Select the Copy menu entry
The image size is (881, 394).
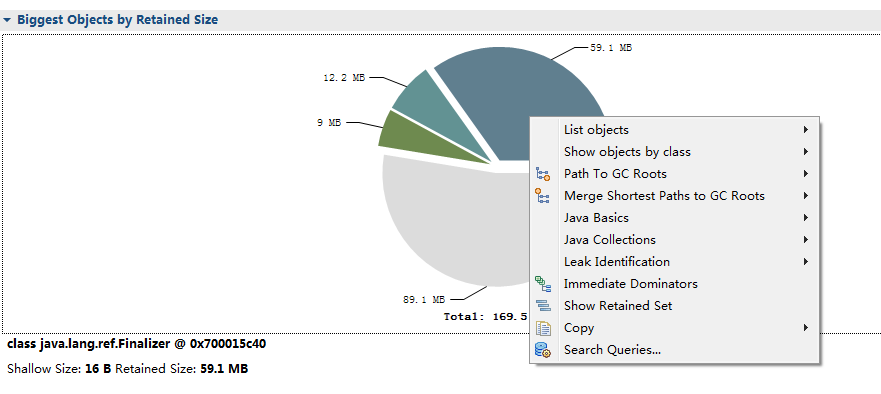tap(674, 328)
